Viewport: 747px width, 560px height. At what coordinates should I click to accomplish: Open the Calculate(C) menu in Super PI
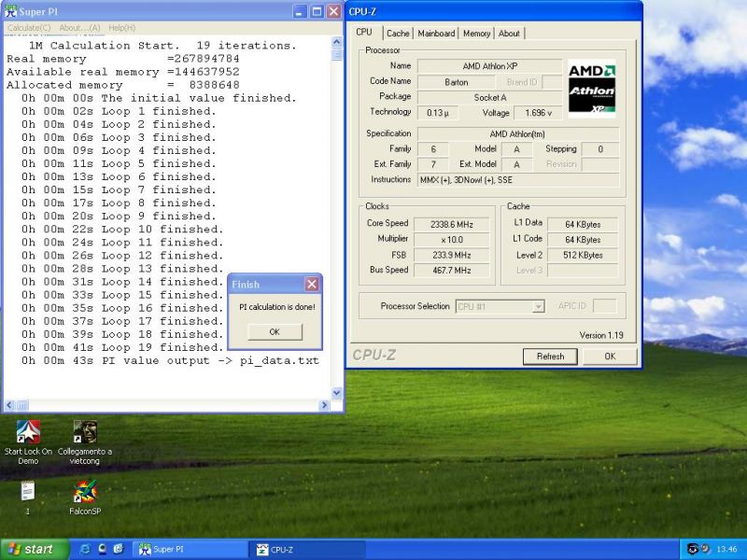click(29, 28)
